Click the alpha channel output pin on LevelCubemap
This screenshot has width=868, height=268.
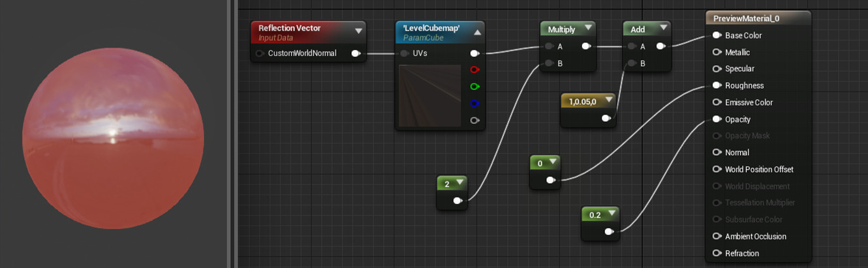click(x=474, y=120)
